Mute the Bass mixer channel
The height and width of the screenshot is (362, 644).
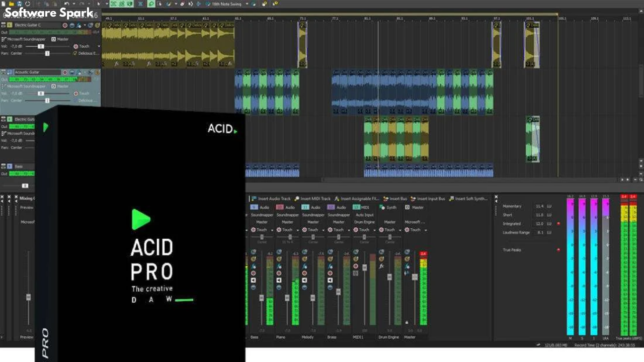pos(254,252)
